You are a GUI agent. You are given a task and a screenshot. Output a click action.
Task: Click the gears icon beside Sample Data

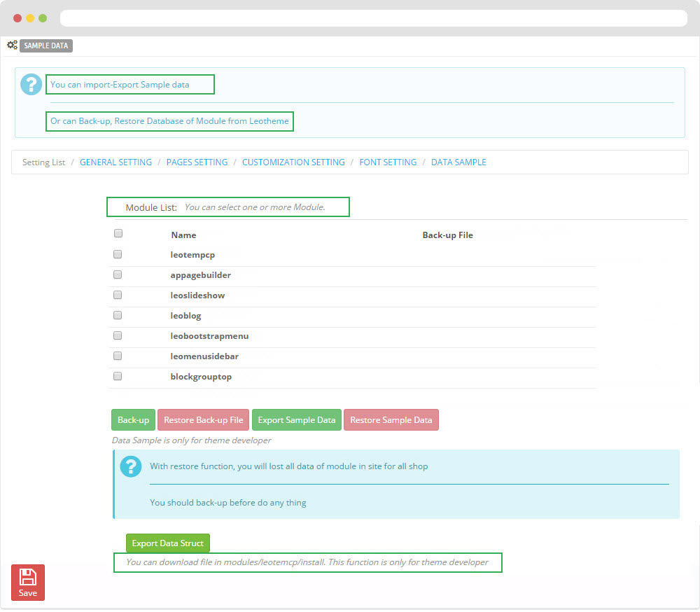tap(12, 45)
